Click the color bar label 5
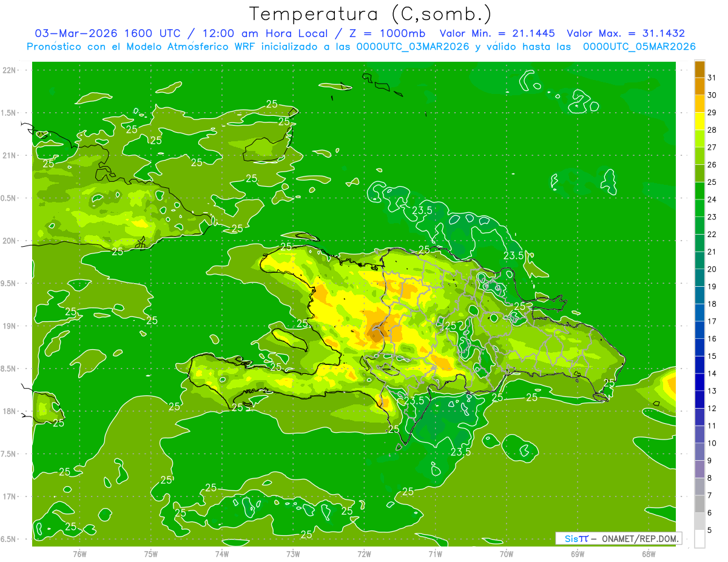This screenshot has height=562, width=728. coord(710,530)
